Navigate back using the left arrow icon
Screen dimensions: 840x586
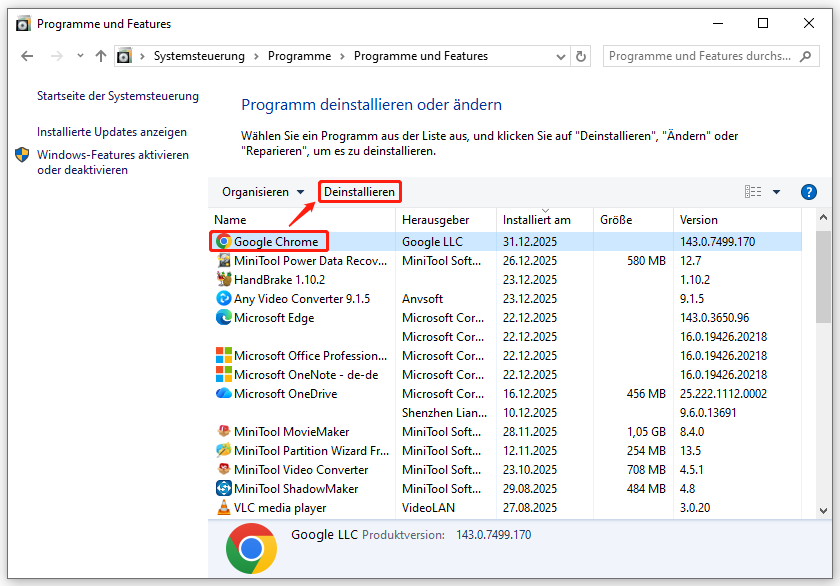point(27,57)
